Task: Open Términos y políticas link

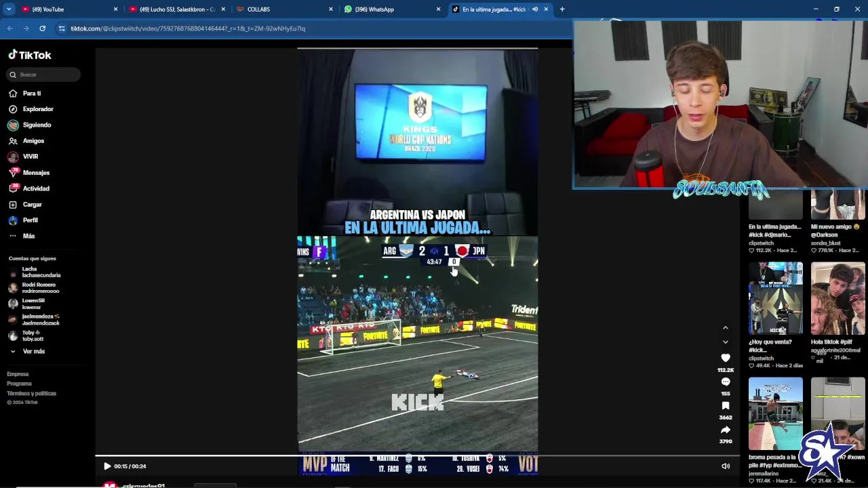Action: point(31,393)
